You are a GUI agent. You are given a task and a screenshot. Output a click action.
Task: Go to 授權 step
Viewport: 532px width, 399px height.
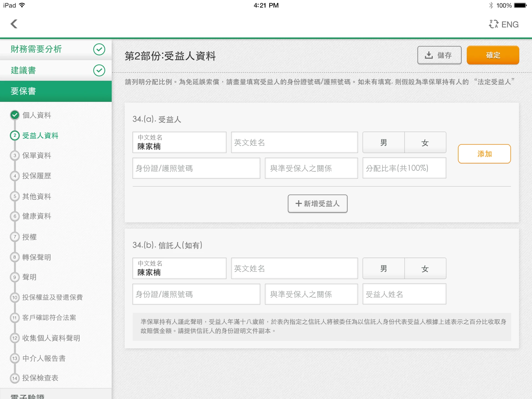(x=30, y=237)
